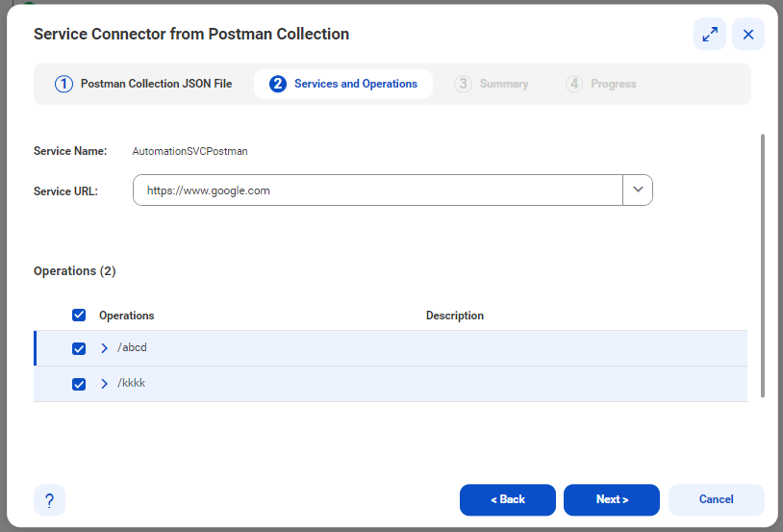This screenshot has height=532, width=783.
Task: Expand the dialog with the maximize arrows icon
Action: tap(710, 35)
